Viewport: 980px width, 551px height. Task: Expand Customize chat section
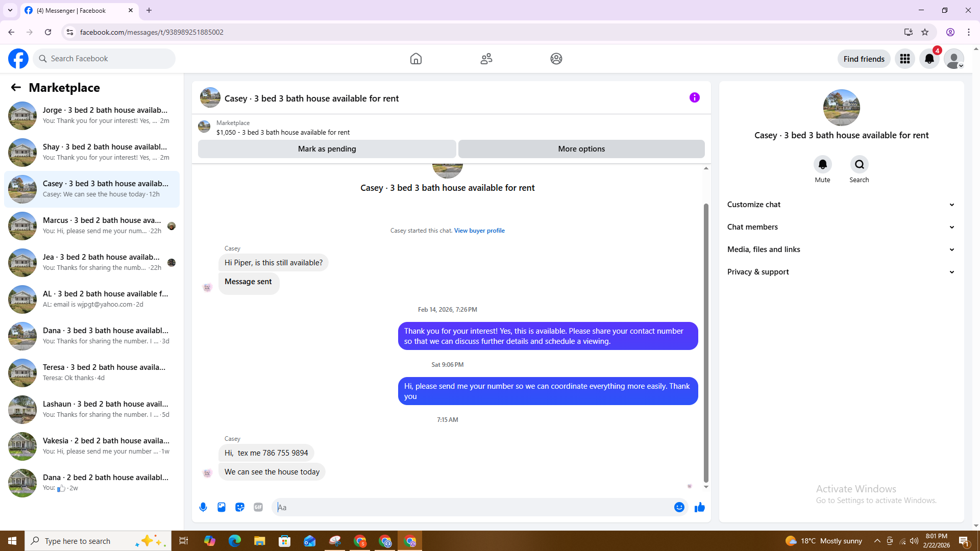[841, 205]
